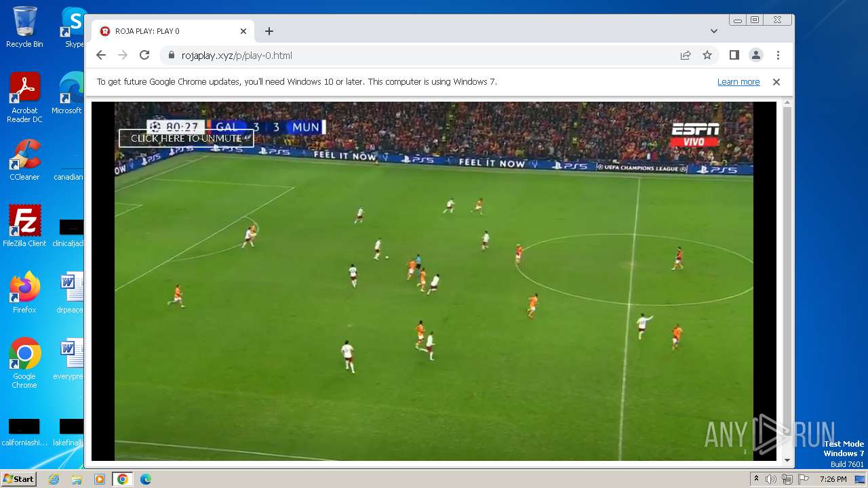Screen dimensions: 868x488
Task: Dismiss the Chrome update notice
Action: pos(776,82)
